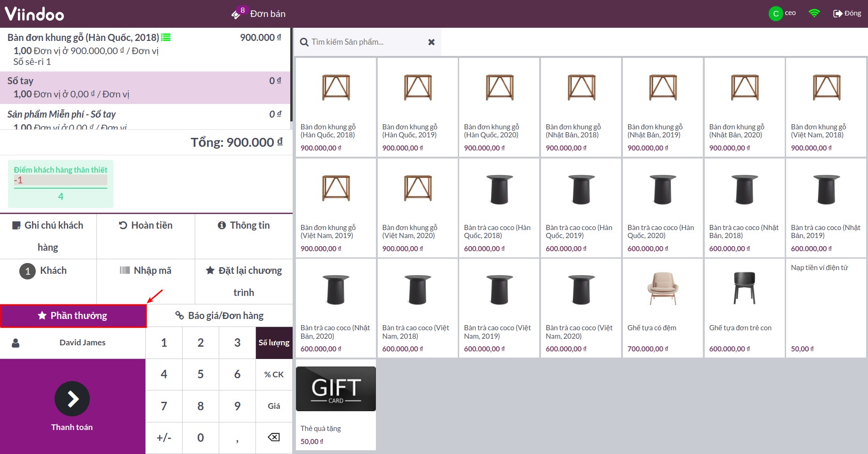The image size is (868, 454).
Task: Click the Wi-Fi connection status icon
Action: point(814,14)
